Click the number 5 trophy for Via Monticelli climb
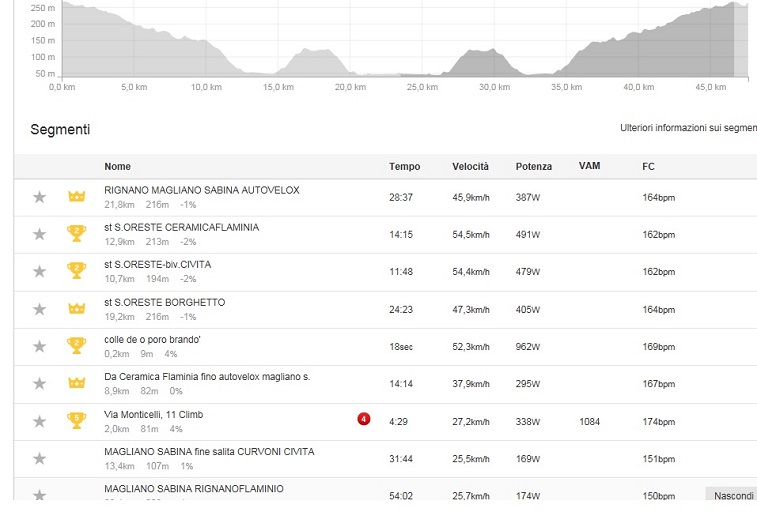 [76, 421]
